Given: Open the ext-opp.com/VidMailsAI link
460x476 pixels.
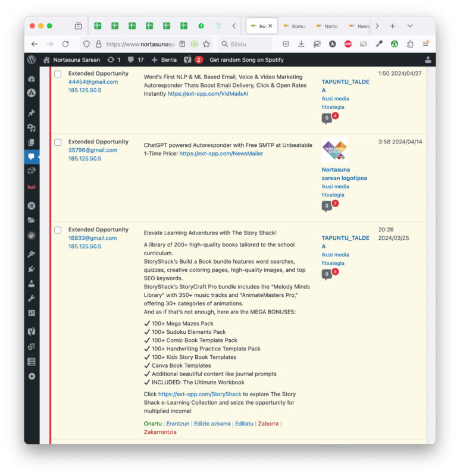Looking at the screenshot, I should point(208,94).
